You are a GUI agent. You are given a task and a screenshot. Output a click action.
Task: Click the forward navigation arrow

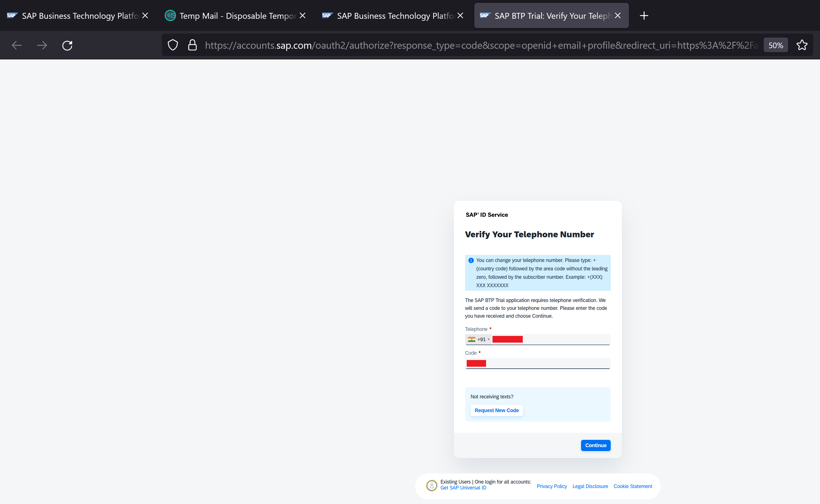42,45
